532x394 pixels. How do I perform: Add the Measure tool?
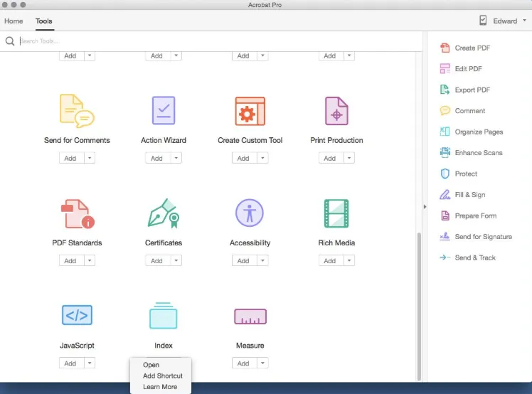click(x=245, y=363)
